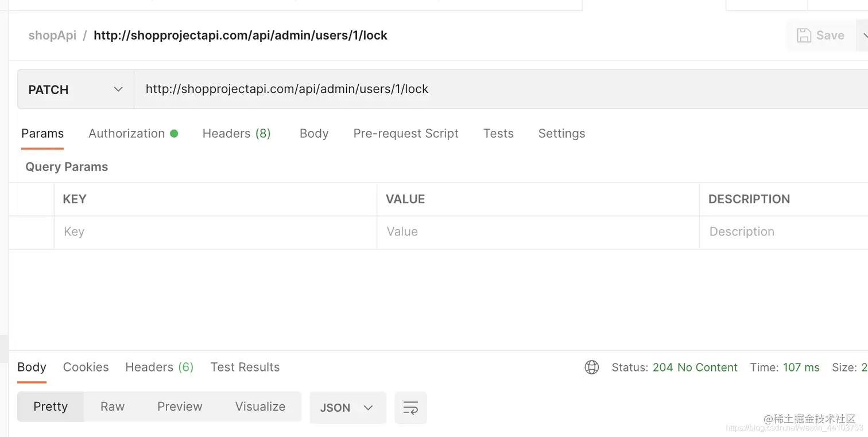Select the Pretty view button

point(51,407)
